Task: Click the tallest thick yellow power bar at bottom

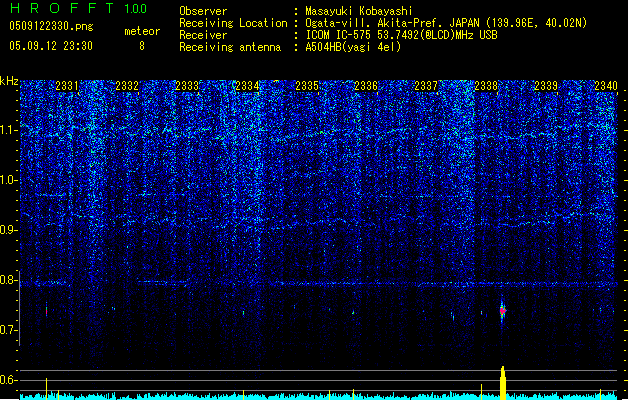Action: coord(503,383)
